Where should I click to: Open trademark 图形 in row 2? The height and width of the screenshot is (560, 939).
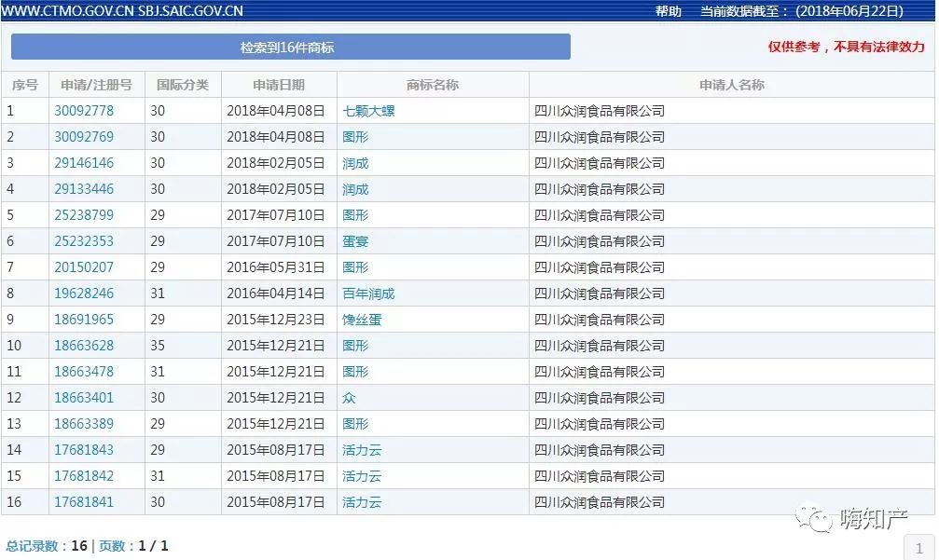click(355, 137)
